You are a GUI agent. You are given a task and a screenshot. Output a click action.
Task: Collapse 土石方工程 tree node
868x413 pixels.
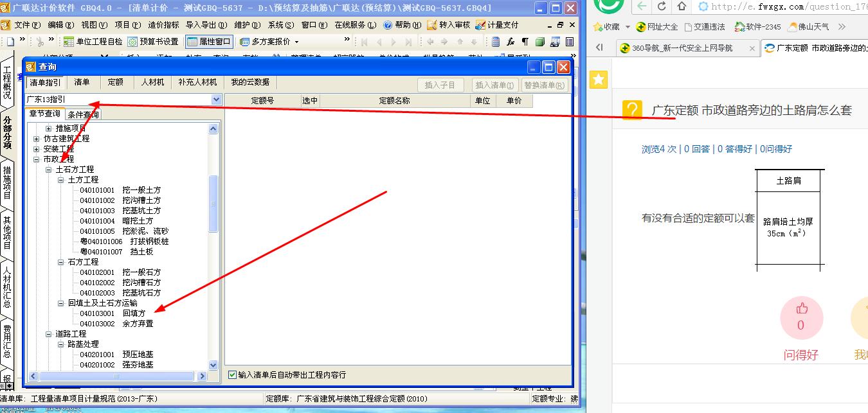(x=49, y=170)
